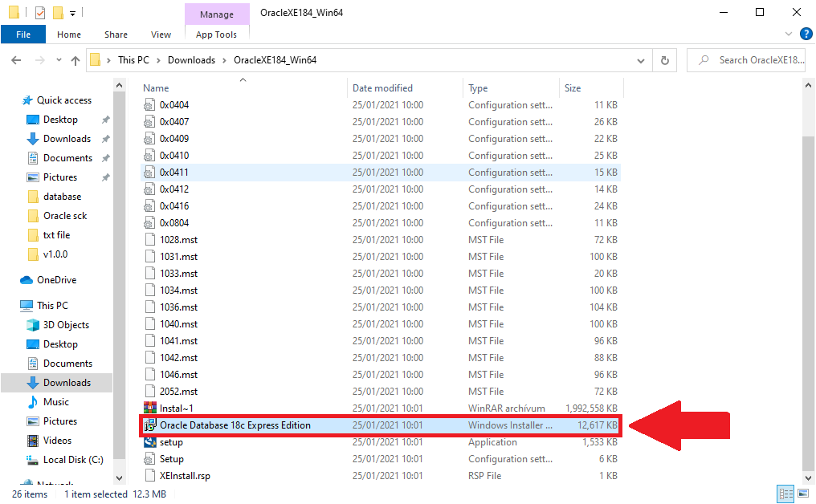Viewport: 816px width, 504px height.
Task: Select the XEInstall.rsp file icon
Action: pos(150,476)
